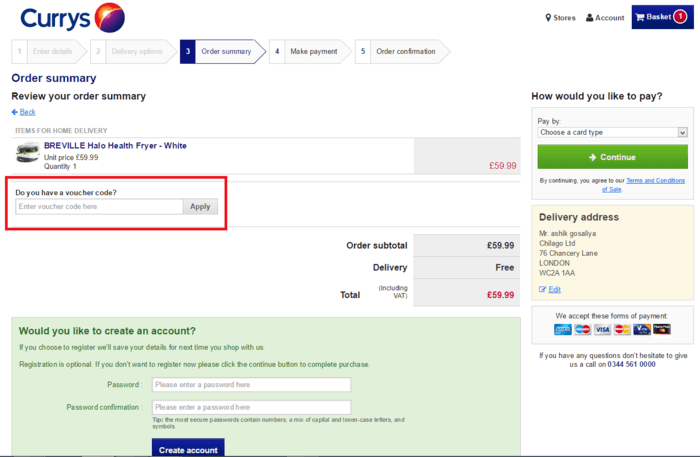
Task: Click the Create account button
Action: (188, 449)
